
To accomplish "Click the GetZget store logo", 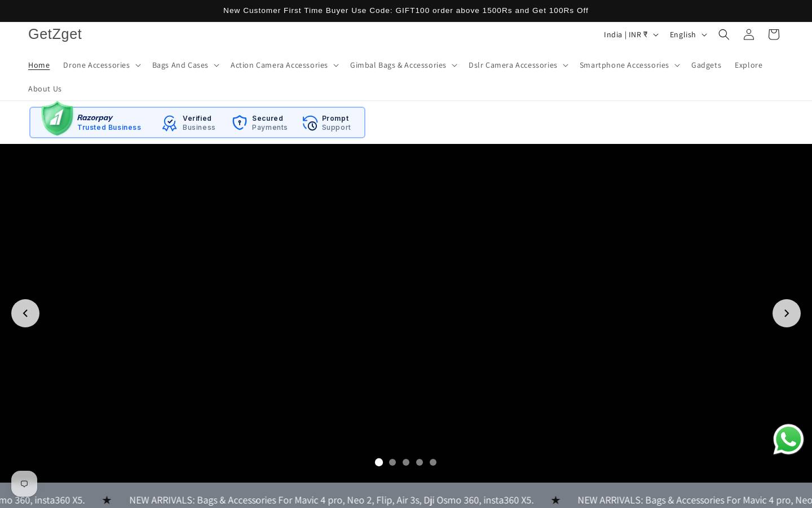I will 55,34.
